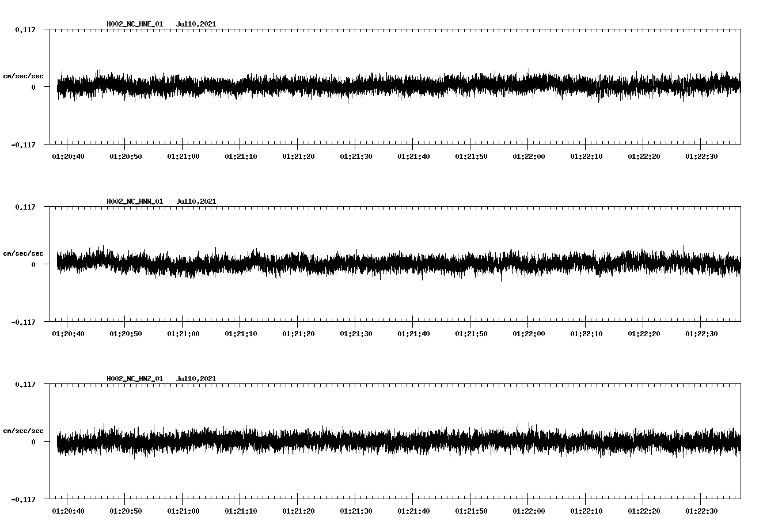The height and width of the screenshot is (532, 782).
Task: Click the 01:21:20 time label under the HNN plot
Action: coord(298,334)
